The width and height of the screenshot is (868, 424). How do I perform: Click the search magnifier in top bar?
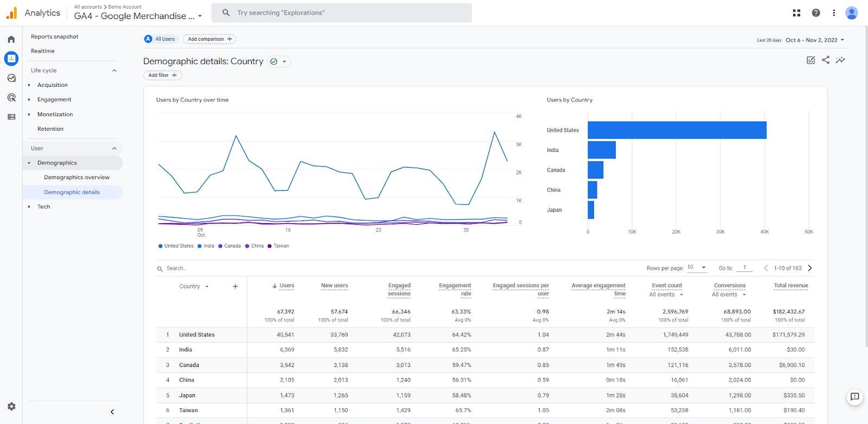(x=226, y=12)
